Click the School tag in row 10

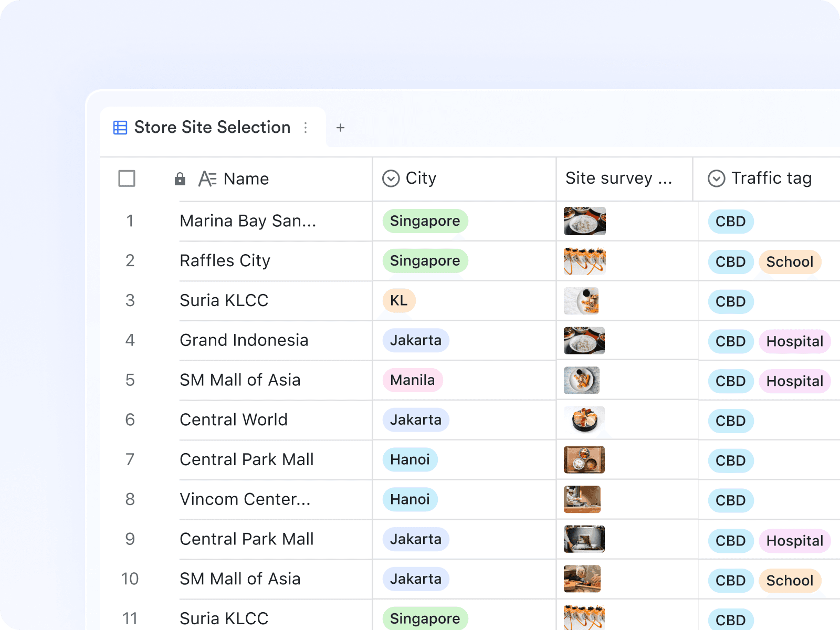click(x=790, y=581)
